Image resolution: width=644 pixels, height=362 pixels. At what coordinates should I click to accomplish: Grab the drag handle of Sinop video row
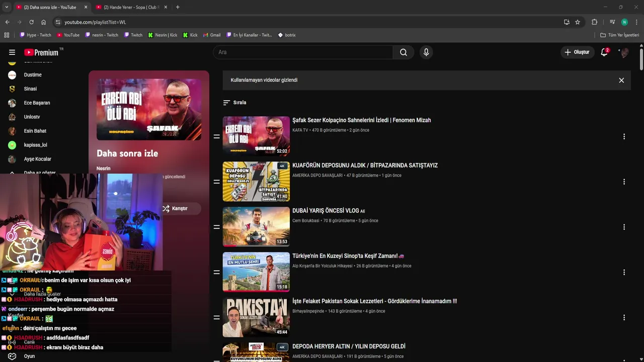coord(216,273)
